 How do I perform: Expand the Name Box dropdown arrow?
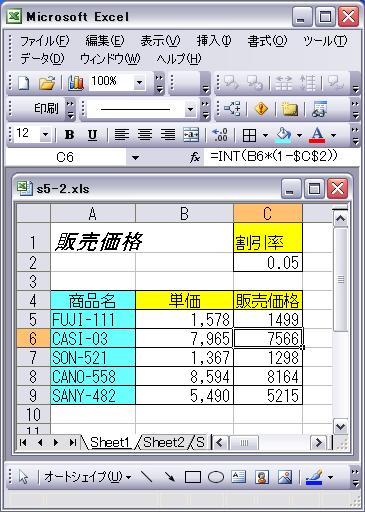(x=135, y=157)
